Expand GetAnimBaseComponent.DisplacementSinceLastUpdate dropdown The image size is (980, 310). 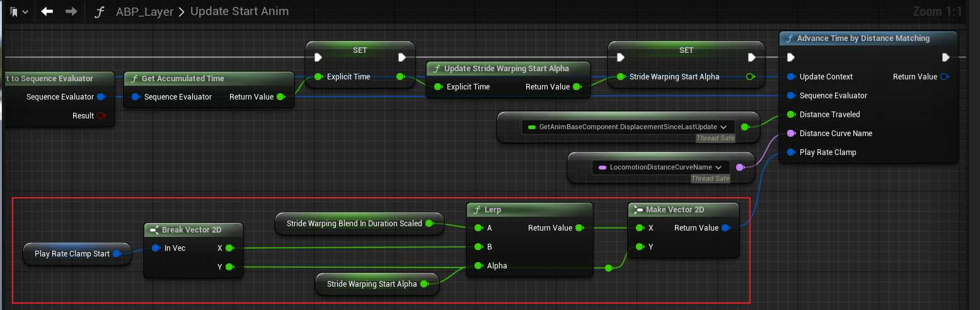(723, 127)
